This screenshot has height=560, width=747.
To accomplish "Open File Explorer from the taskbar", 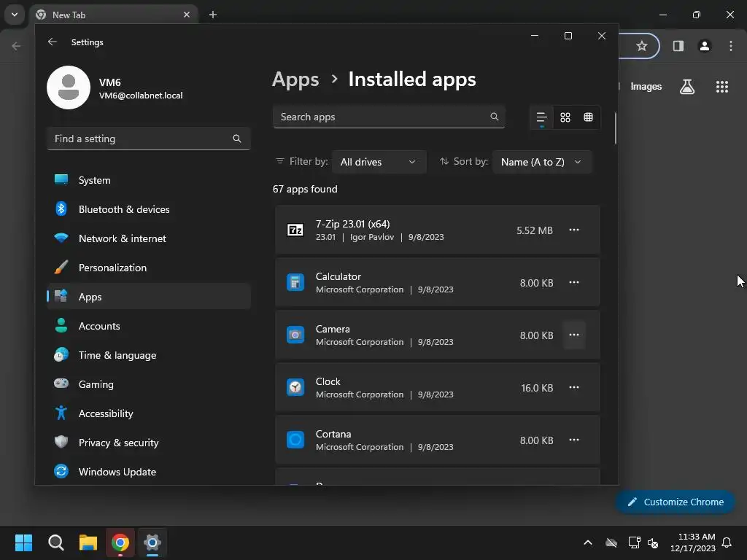I will coord(88,542).
